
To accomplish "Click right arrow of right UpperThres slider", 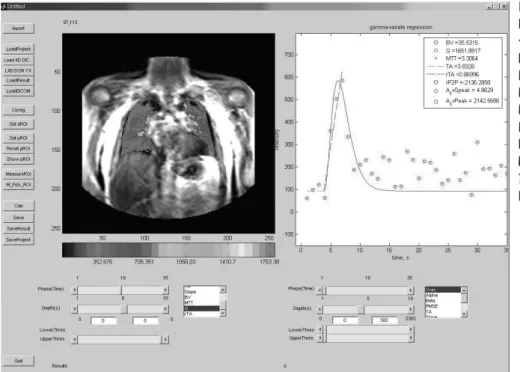I will pos(411,338).
